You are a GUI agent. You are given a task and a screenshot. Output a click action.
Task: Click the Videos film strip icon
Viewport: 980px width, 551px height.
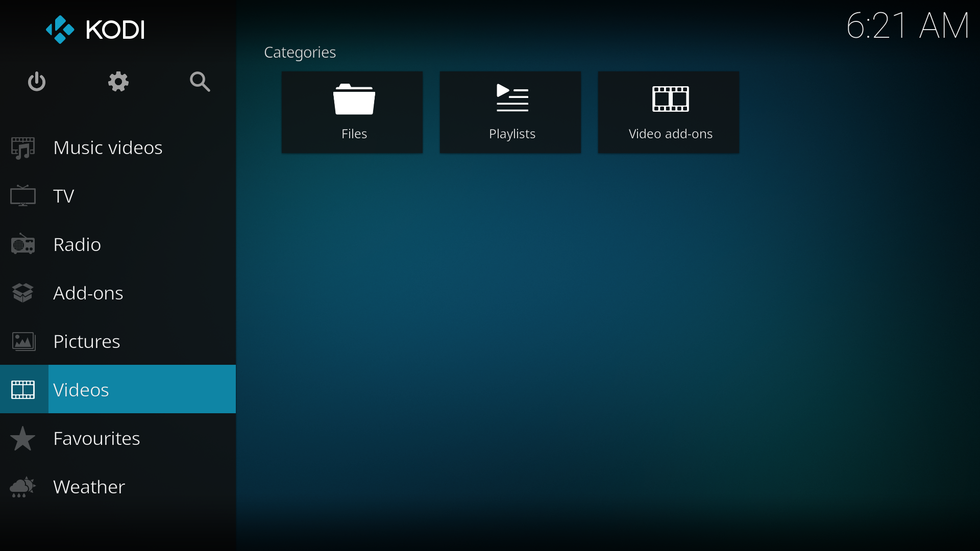coord(23,390)
